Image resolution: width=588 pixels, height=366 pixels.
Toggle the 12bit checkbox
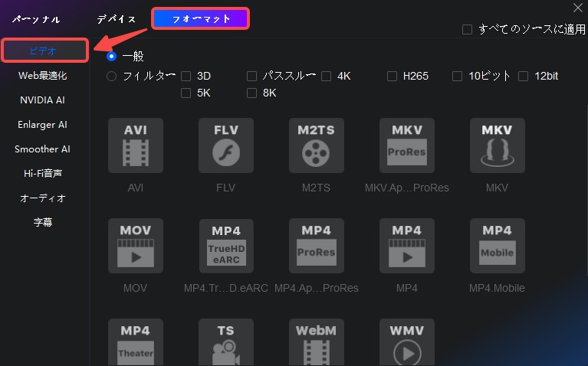(x=523, y=77)
